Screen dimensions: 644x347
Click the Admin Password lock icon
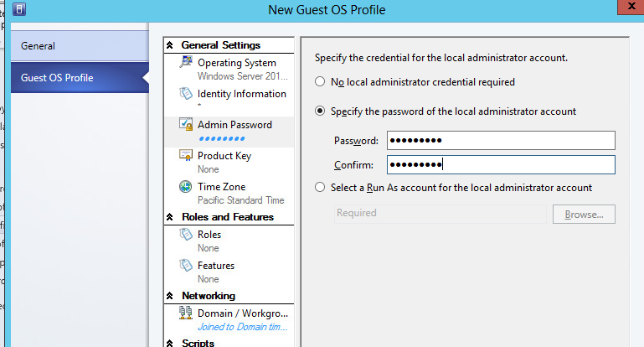[x=186, y=124]
